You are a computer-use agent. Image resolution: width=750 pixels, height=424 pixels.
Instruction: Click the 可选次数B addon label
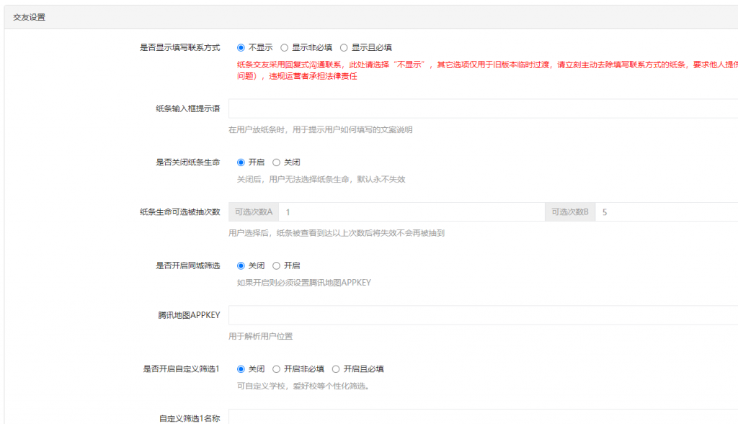570,212
